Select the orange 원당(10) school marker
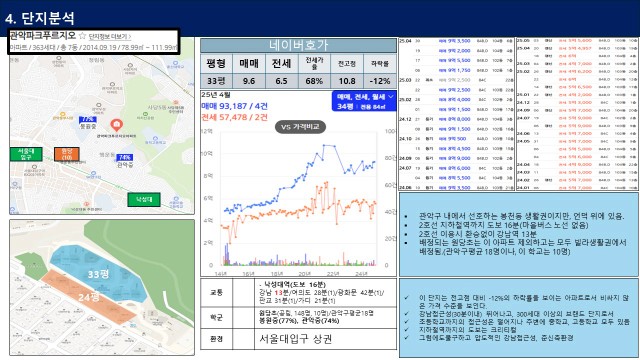640x360 pixels. (x=67, y=154)
